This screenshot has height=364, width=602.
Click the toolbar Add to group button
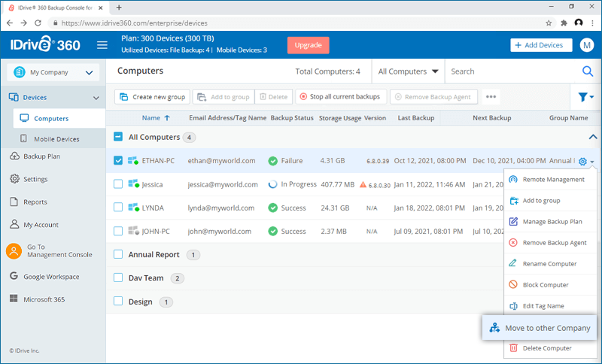pyautogui.click(x=223, y=97)
